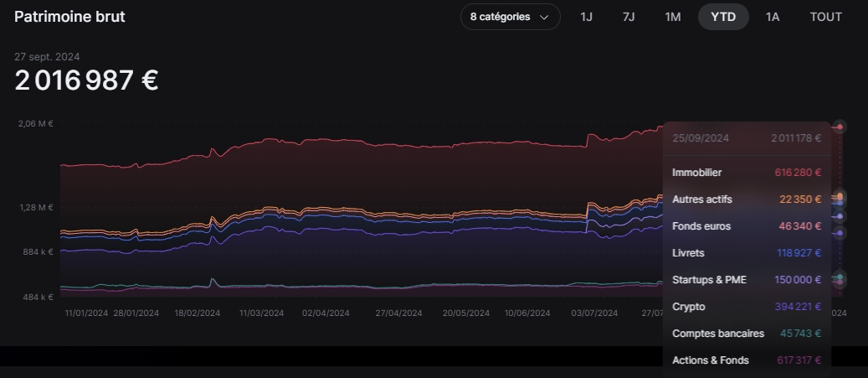The width and height of the screenshot is (868, 378).
Task: Click the Crypto row in tooltip
Action: 747,307
